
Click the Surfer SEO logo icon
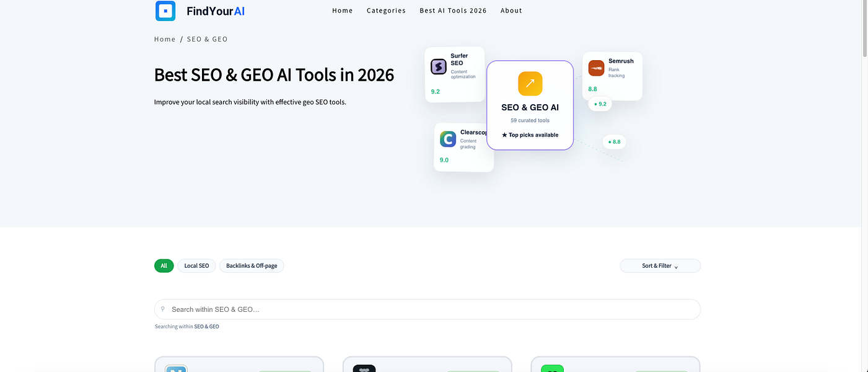[439, 66]
